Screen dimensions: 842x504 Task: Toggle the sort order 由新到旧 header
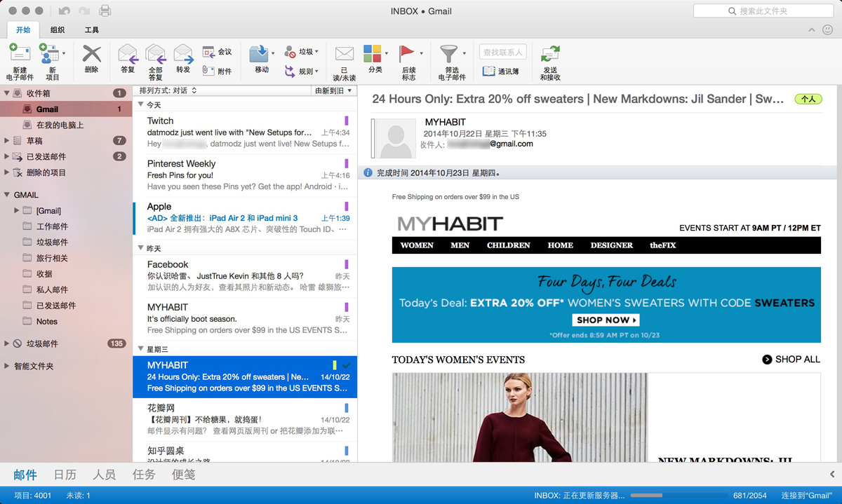click(333, 90)
